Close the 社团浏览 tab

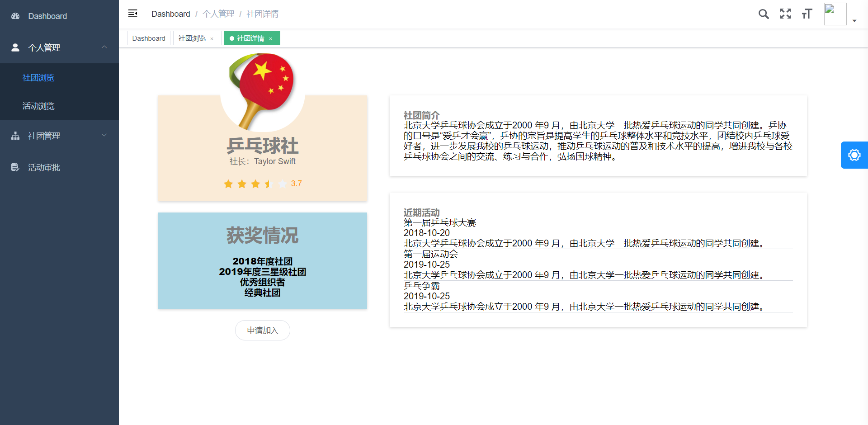(212, 39)
